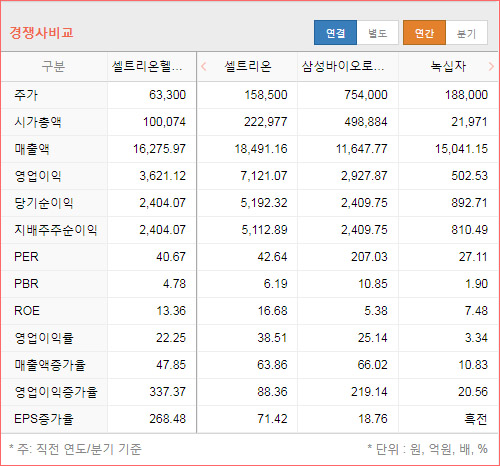Click the 흑전 EPS growth cell
The width and height of the screenshot is (500, 466).
(476, 419)
